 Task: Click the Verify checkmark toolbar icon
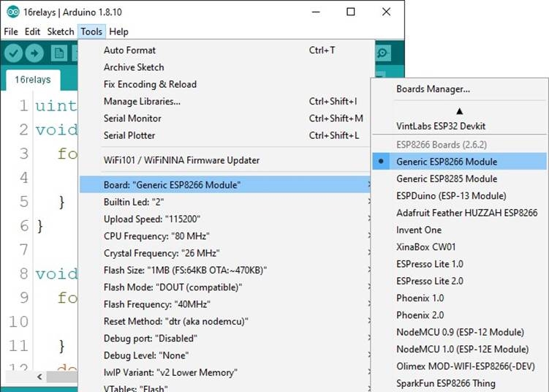(x=13, y=53)
